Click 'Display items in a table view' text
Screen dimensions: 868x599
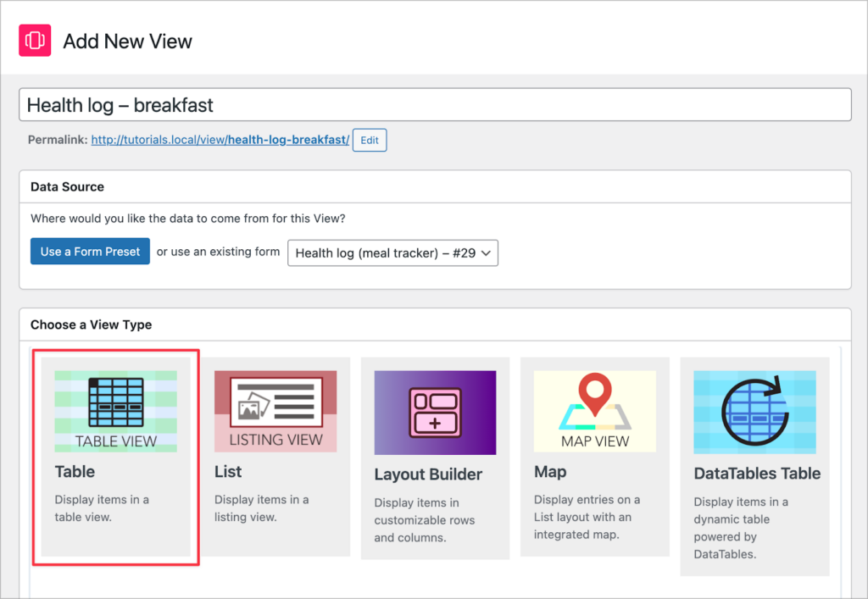(102, 508)
